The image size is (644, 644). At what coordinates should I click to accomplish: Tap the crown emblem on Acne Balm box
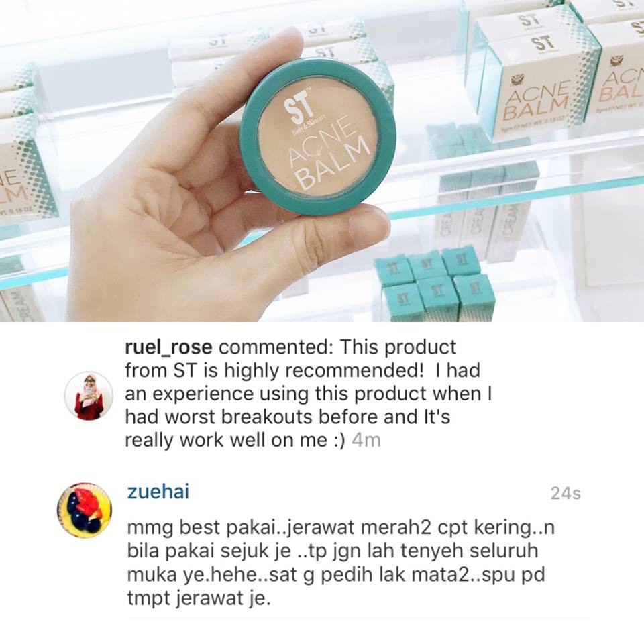[517, 79]
